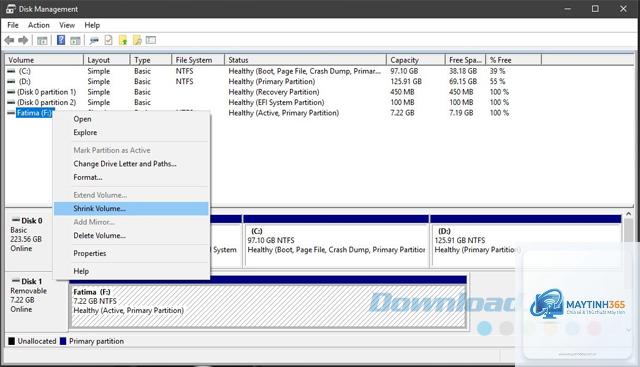Screen dimensions: 640x367
Task: Click the yellow folder with magnifier toolbar icon
Action: 137,40
